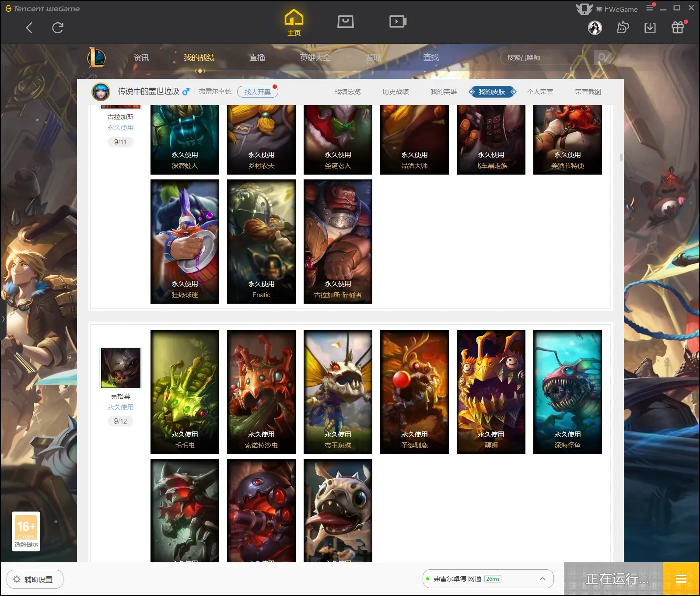Click the vertical scrollbar thumb
This screenshot has height=596, width=700.
point(621,157)
